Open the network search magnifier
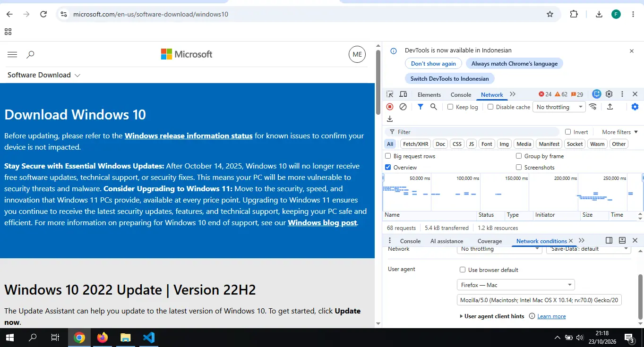 [x=433, y=107]
